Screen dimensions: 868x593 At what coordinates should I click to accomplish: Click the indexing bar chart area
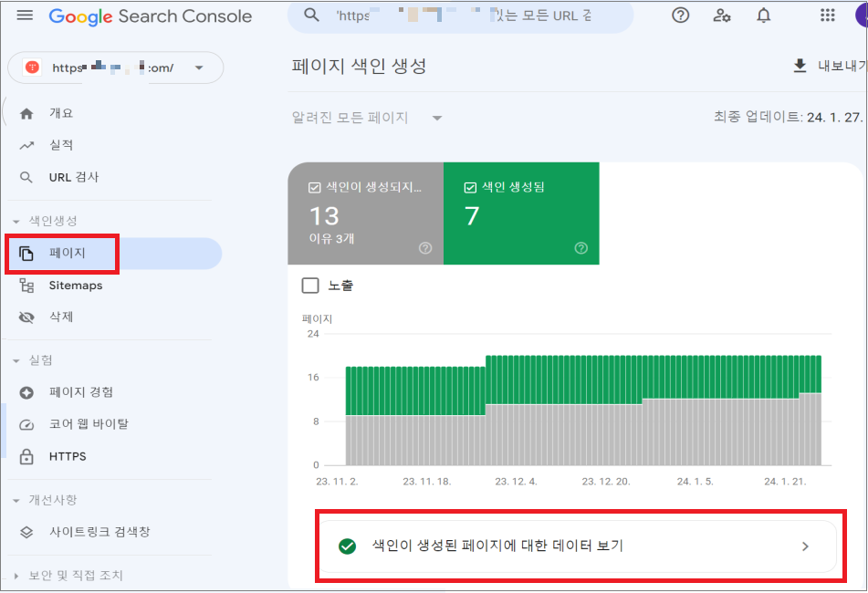click(583, 410)
